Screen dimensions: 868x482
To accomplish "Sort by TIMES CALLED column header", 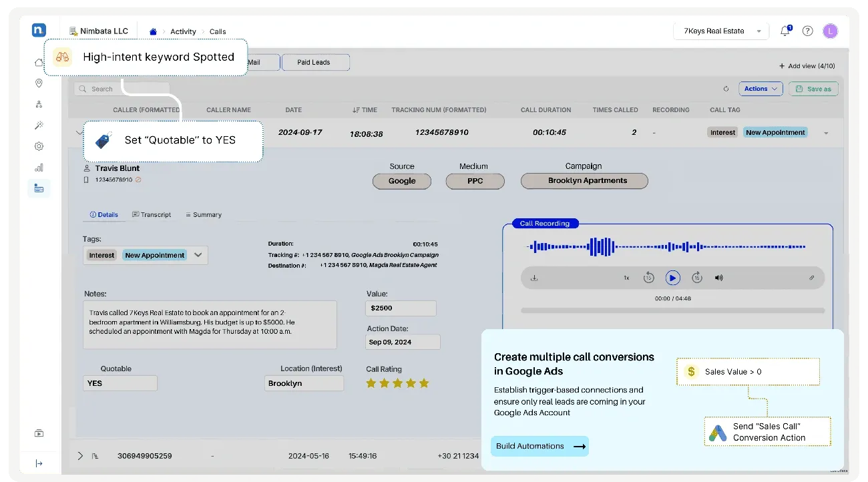I will 615,110.
